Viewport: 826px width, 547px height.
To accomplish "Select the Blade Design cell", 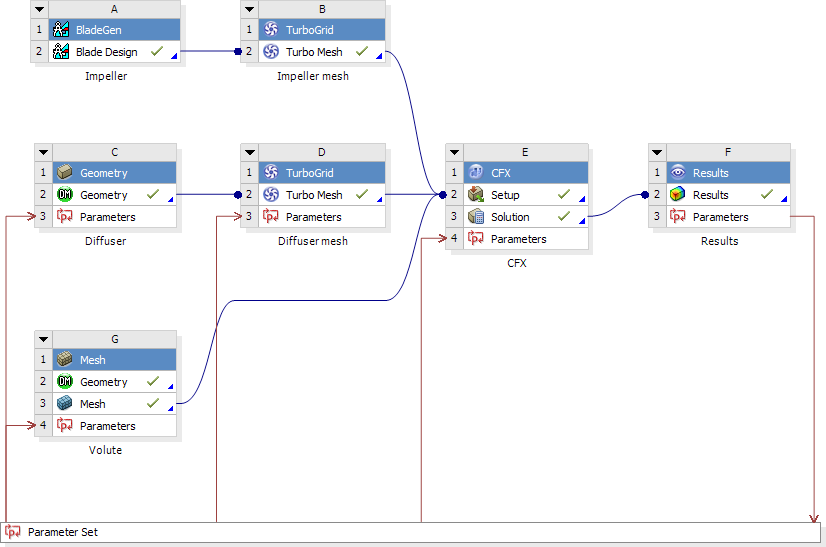I will (114, 52).
